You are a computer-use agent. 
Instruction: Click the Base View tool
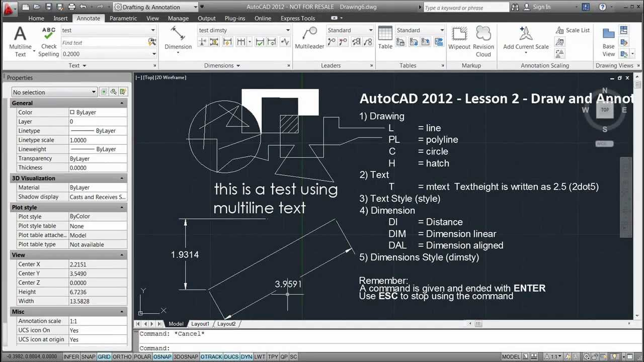click(x=609, y=41)
